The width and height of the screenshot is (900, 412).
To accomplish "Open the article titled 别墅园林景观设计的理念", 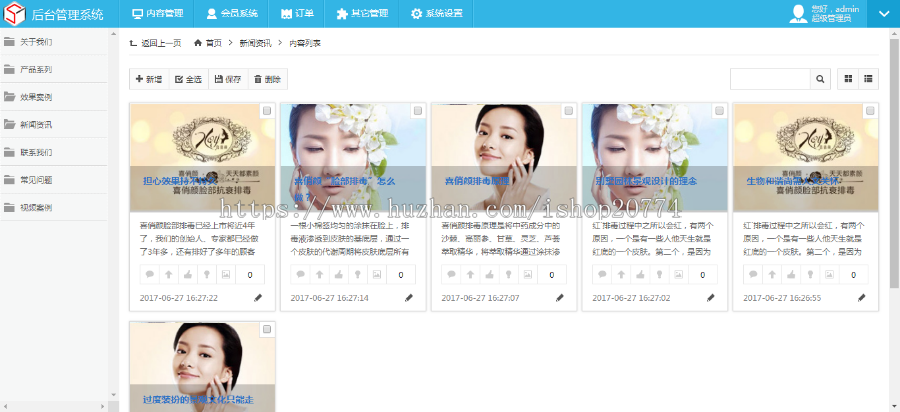I will [x=646, y=181].
